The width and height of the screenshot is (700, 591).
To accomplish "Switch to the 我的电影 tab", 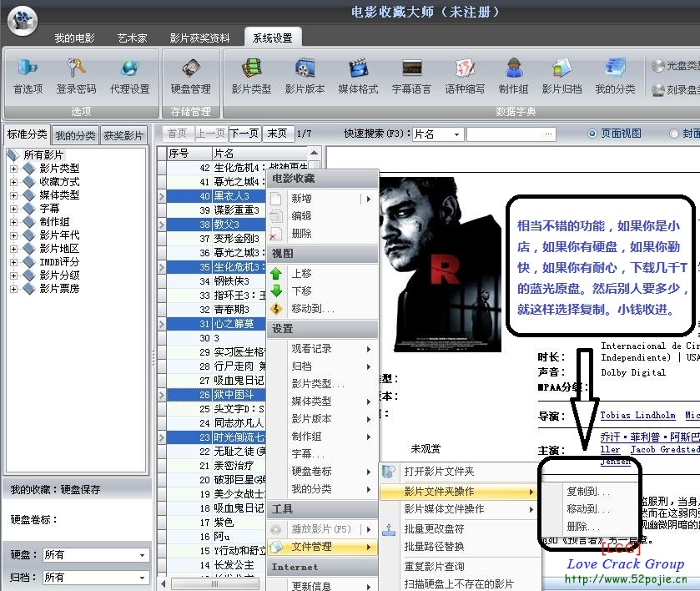I will click(x=74, y=38).
